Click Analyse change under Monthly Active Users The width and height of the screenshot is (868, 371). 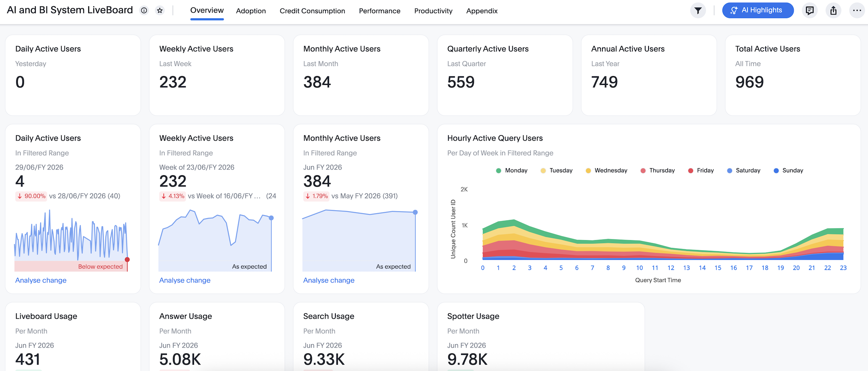point(328,280)
